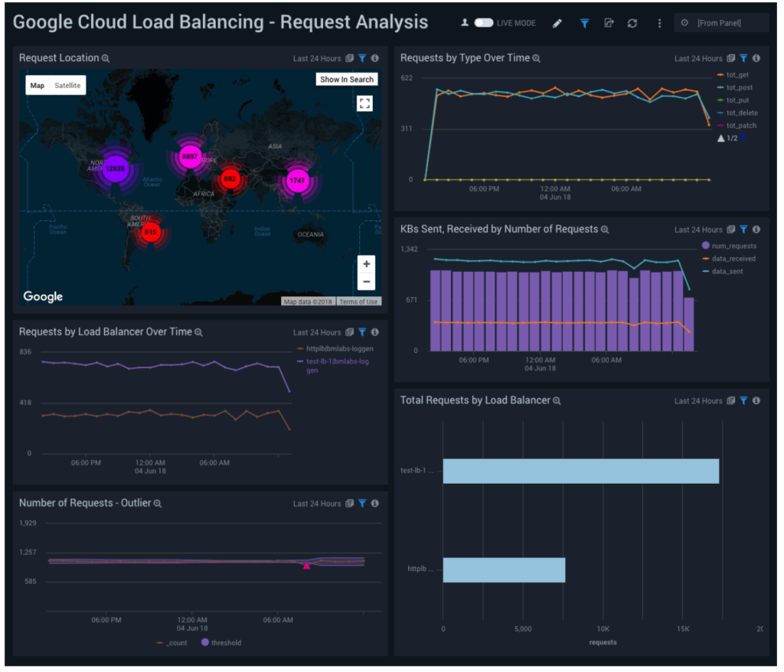
Task: Open the From Panel time range selector
Action: click(721, 23)
